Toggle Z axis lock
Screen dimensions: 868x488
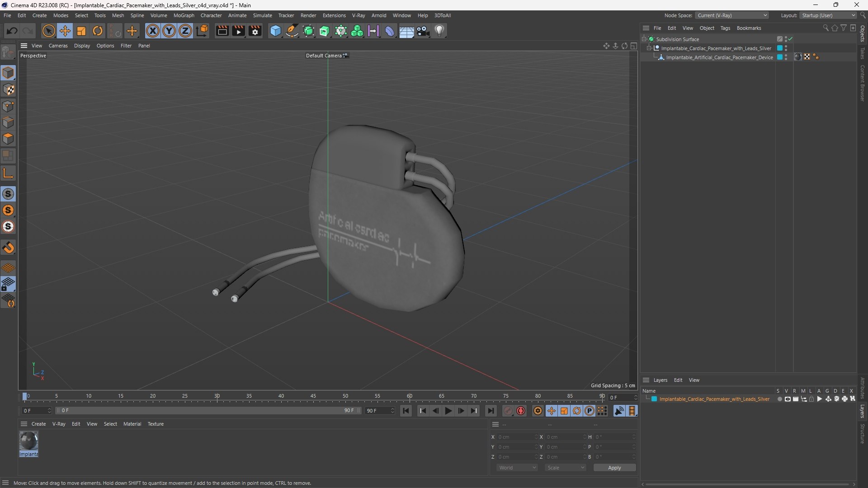185,31
